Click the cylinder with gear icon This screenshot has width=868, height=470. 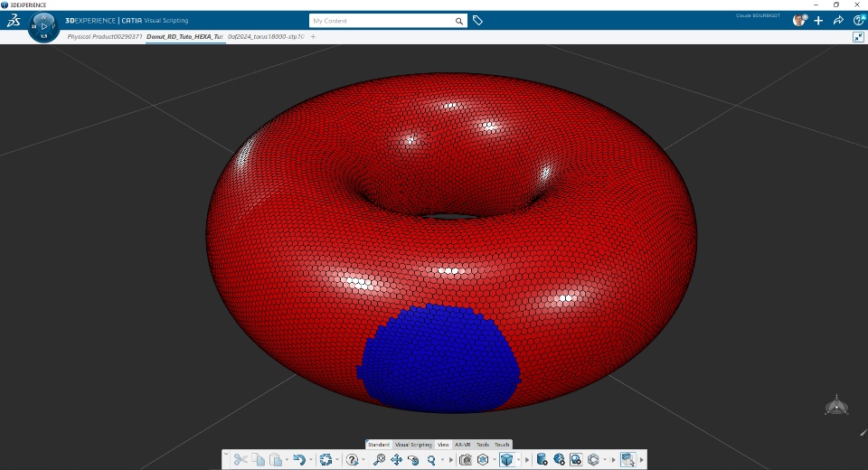[x=542, y=459]
